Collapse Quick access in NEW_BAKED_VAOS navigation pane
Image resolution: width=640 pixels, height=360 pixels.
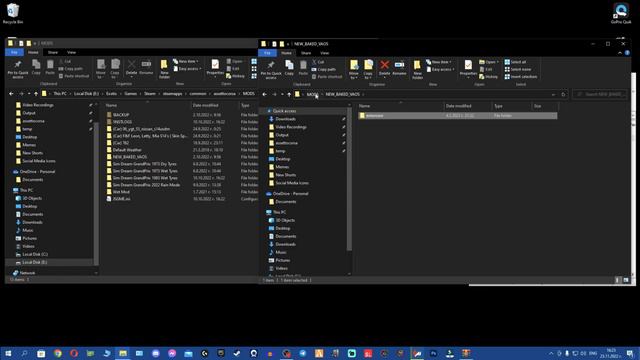[264, 111]
